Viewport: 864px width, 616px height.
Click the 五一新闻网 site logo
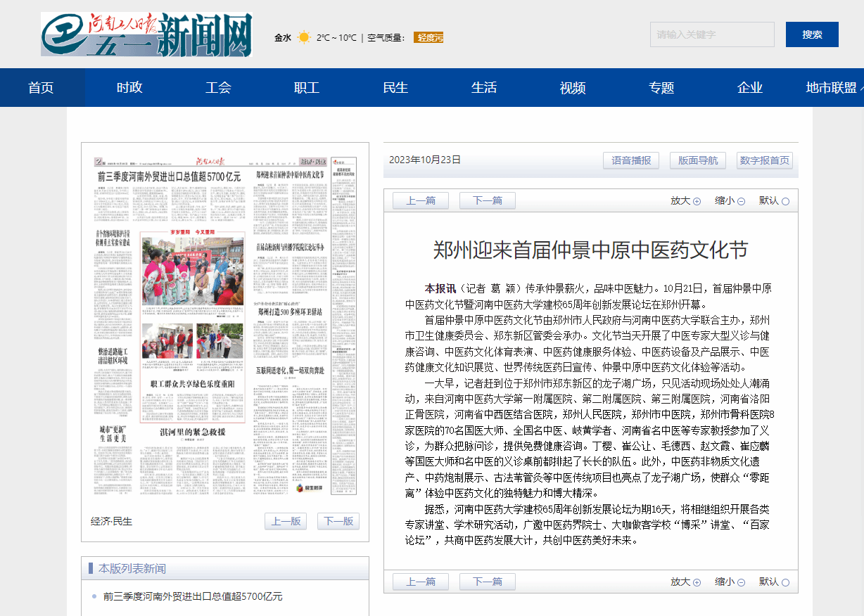tap(146, 34)
